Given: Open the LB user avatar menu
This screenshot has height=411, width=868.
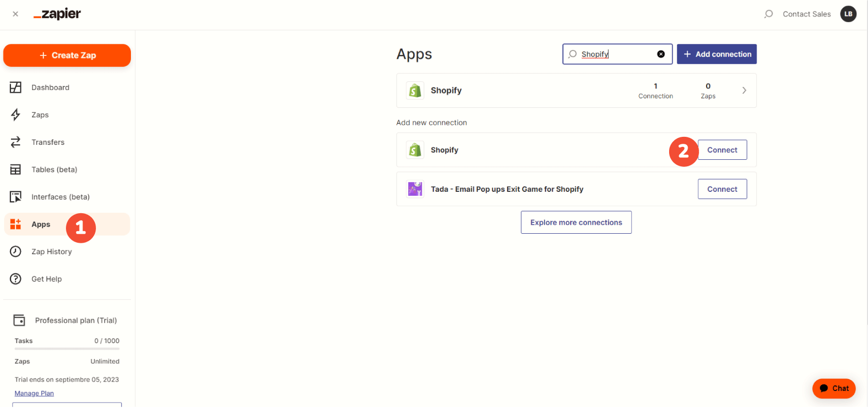Looking at the screenshot, I should (x=848, y=14).
